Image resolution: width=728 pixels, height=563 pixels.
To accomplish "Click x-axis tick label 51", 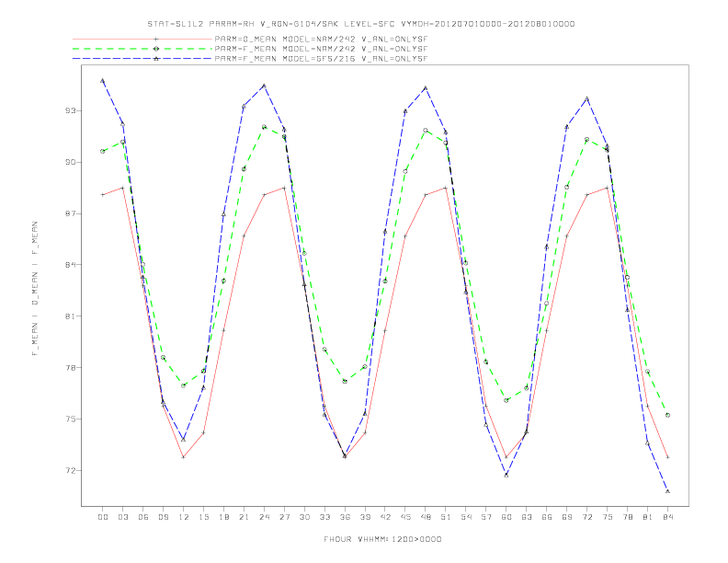I will [x=446, y=517].
